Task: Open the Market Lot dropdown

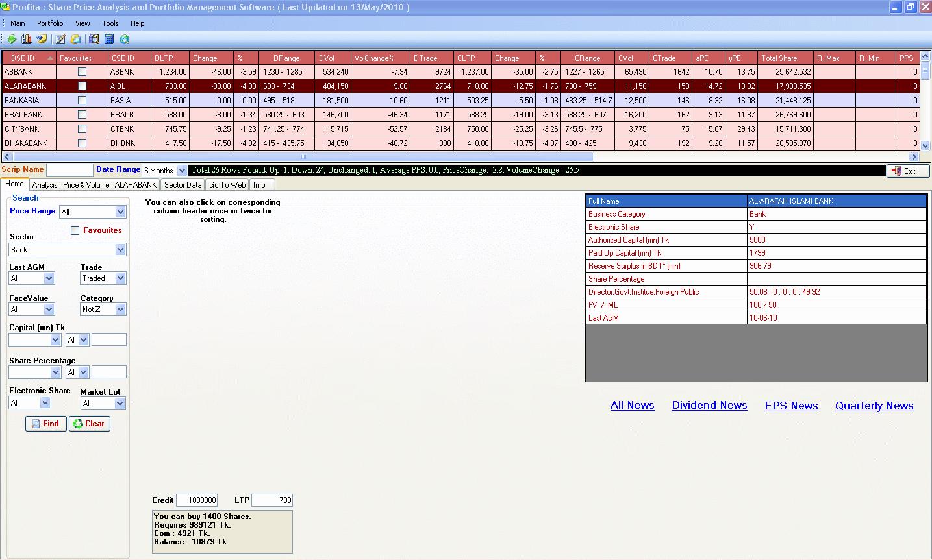Action: (120, 404)
